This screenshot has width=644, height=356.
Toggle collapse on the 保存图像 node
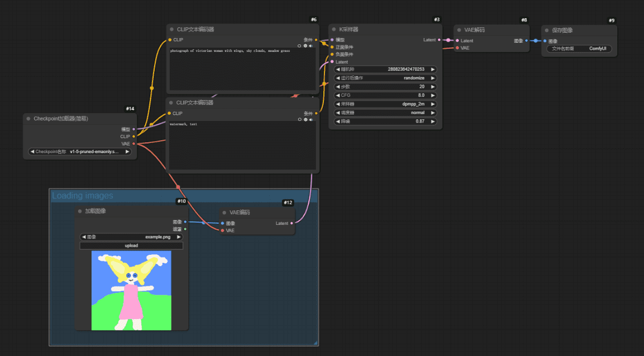tap(546, 30)
